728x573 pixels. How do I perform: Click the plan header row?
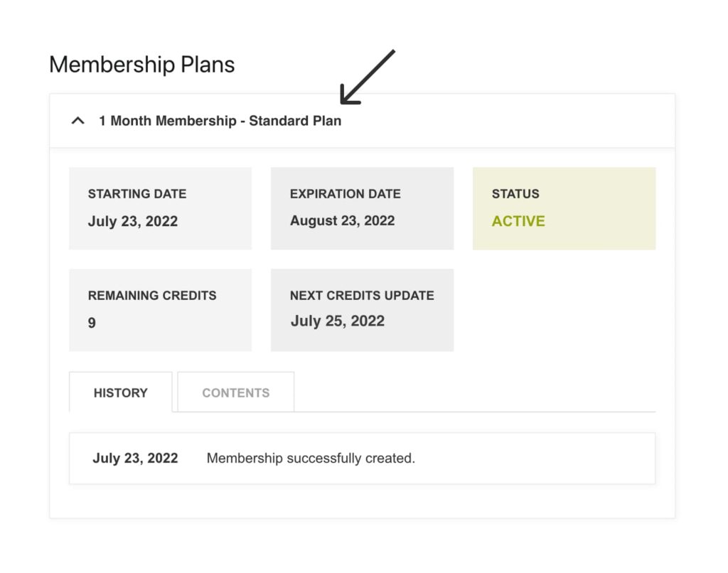click(360, 121)
